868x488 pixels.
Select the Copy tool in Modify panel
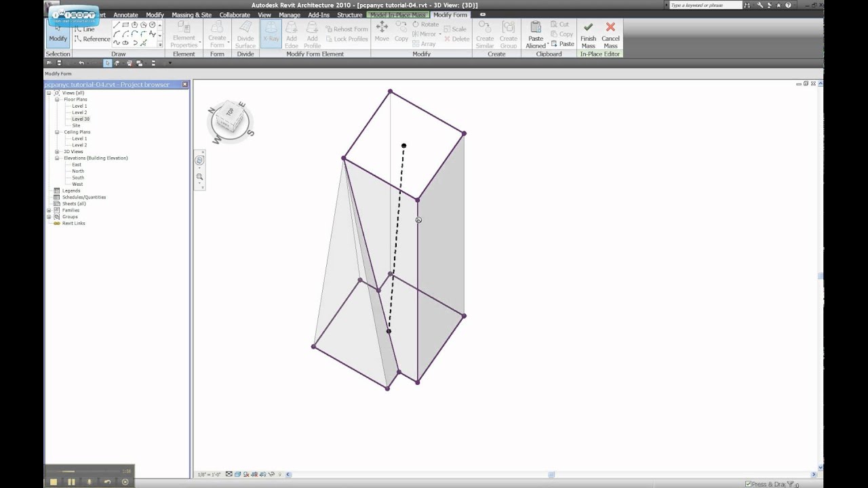401,32
